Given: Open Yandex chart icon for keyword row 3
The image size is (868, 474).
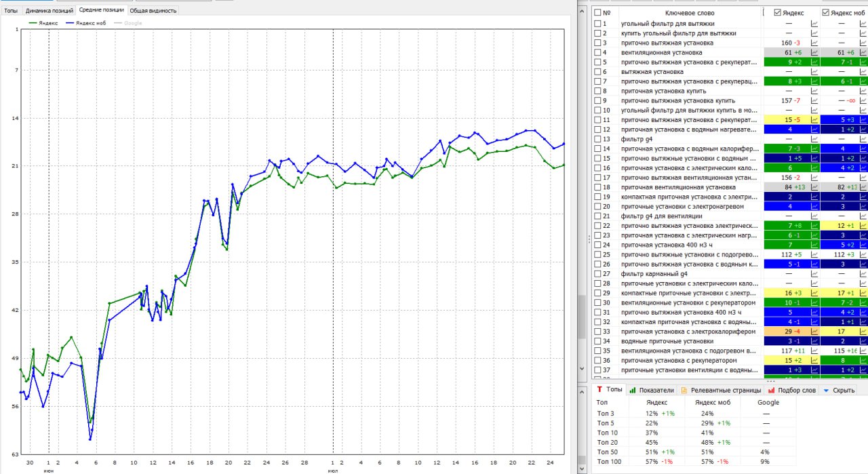Looking at the screenshot, I should click(x=814, y=43).
